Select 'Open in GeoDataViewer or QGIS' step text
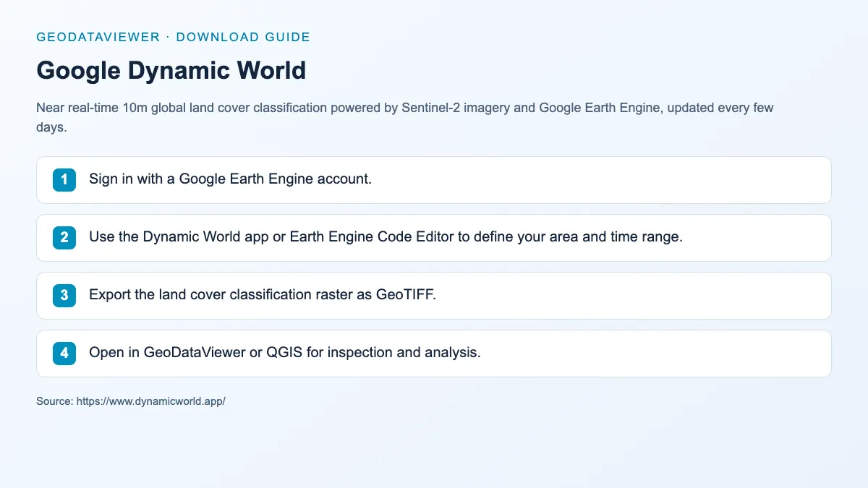 pyautogui.click(x=285, y=352)
